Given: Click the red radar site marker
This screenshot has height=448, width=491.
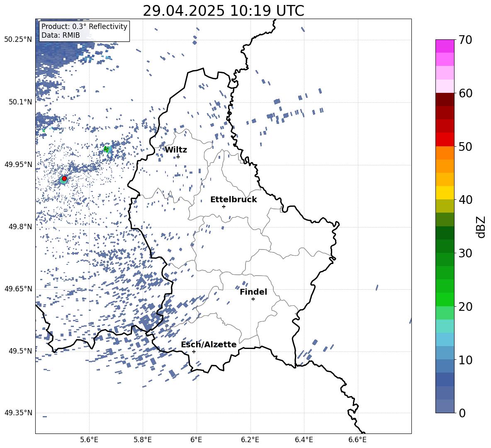Looking at the screenshot, I should 64,178.
